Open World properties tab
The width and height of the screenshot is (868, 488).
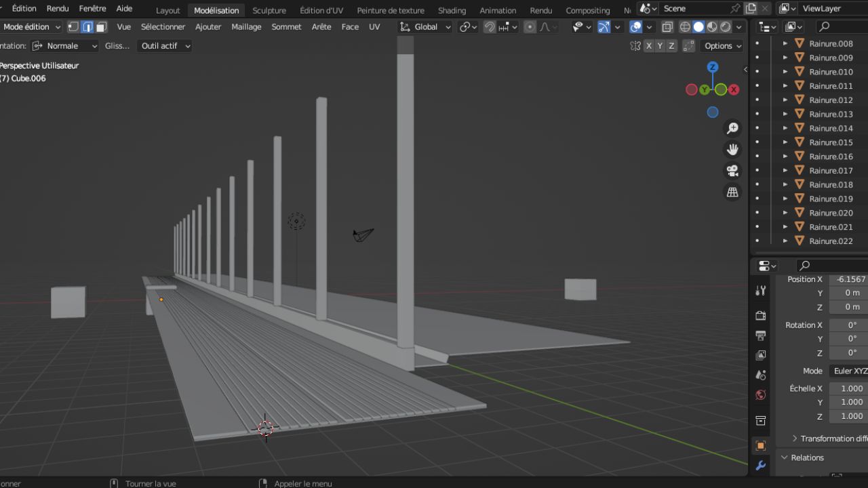(761, 394)
